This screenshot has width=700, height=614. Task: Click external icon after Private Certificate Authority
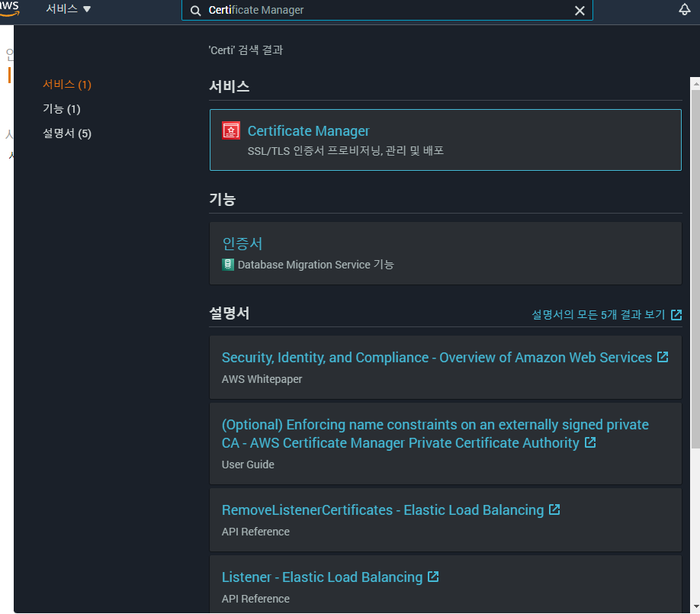point(590,442)
